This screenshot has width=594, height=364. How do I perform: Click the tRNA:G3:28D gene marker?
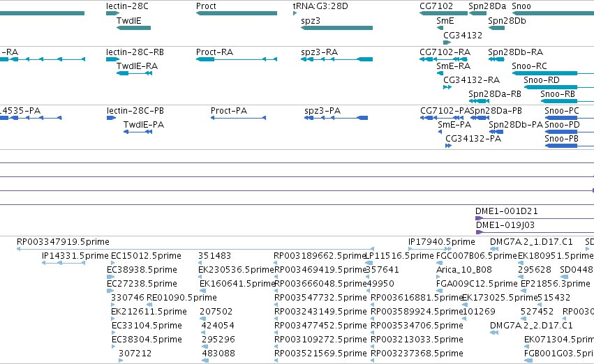[295, 13]
